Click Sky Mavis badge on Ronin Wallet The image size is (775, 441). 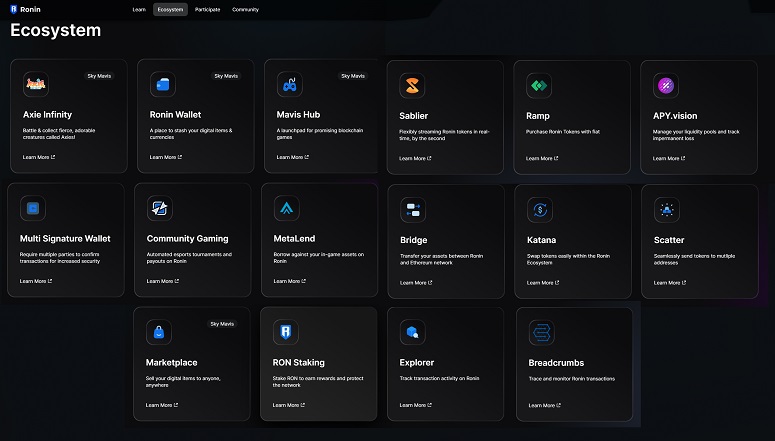coord(226,76)
